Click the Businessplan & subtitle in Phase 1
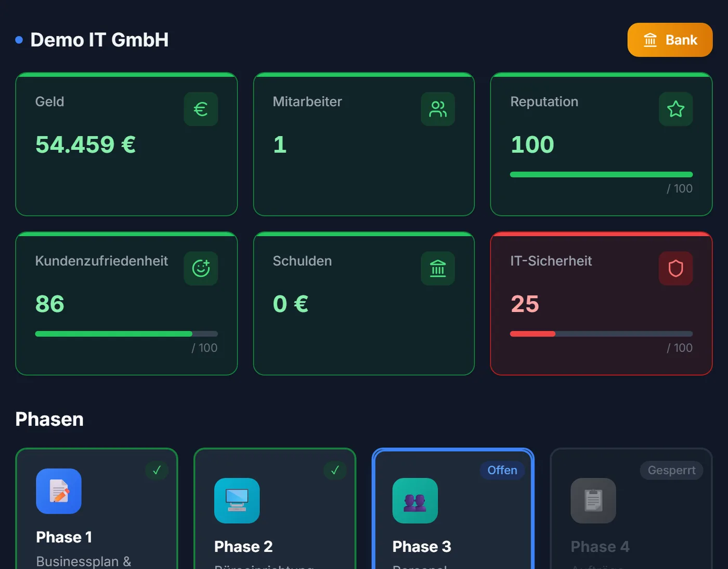The image size is (728, 569). 84,561
